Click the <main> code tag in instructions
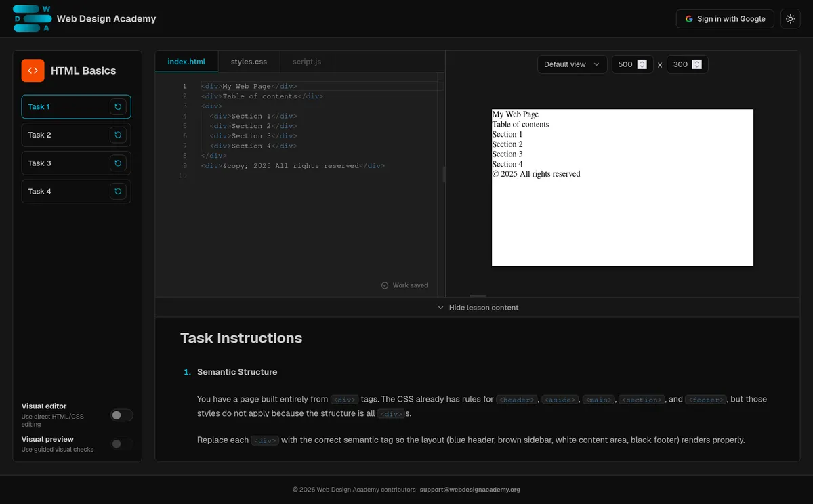This screenshot has width=813, height=504. point(599,400)
